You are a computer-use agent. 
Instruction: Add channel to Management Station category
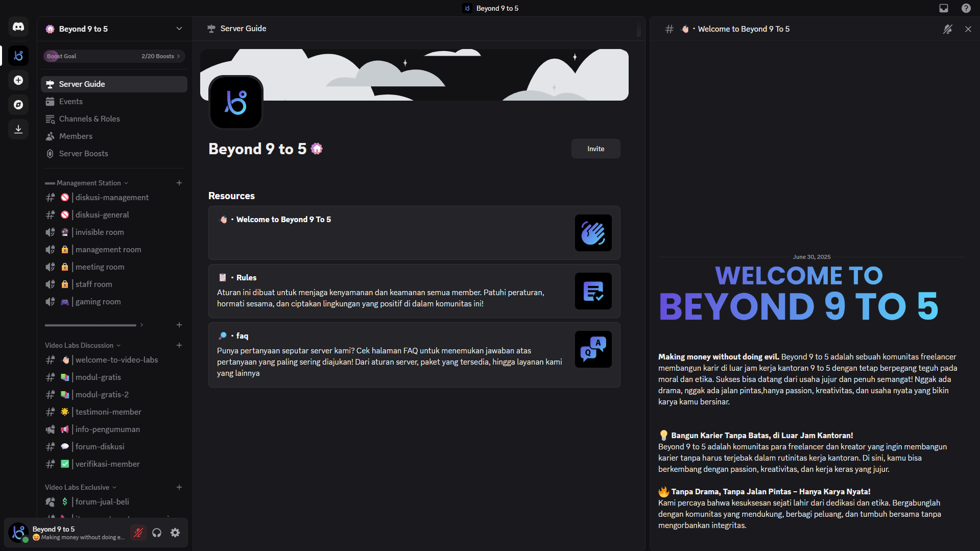point(179,183)
